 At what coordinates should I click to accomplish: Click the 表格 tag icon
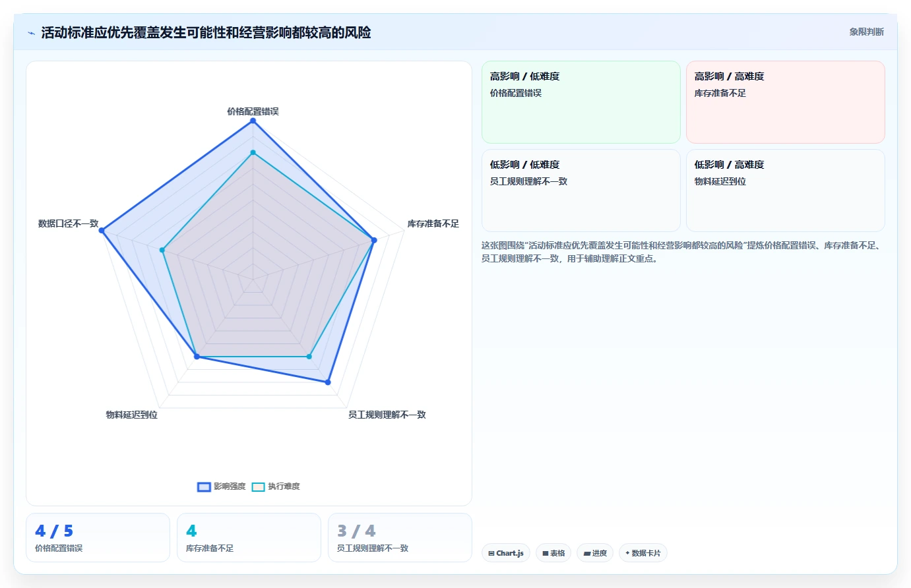546,554
